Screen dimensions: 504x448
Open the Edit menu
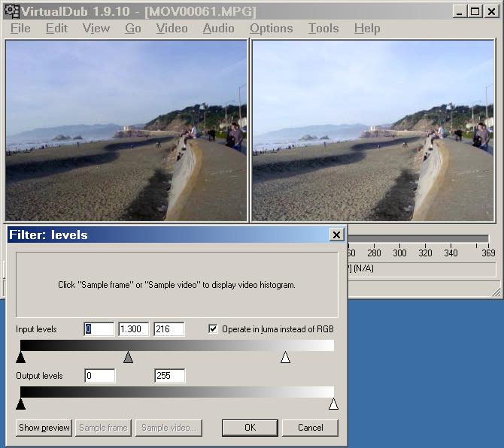56,29
